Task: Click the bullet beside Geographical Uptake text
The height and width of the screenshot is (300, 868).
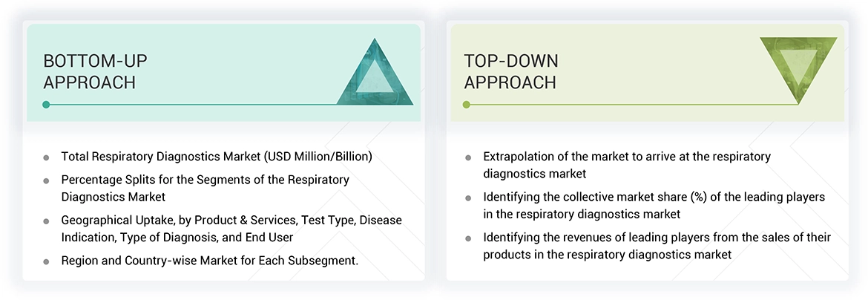Action: click(47, 221)
